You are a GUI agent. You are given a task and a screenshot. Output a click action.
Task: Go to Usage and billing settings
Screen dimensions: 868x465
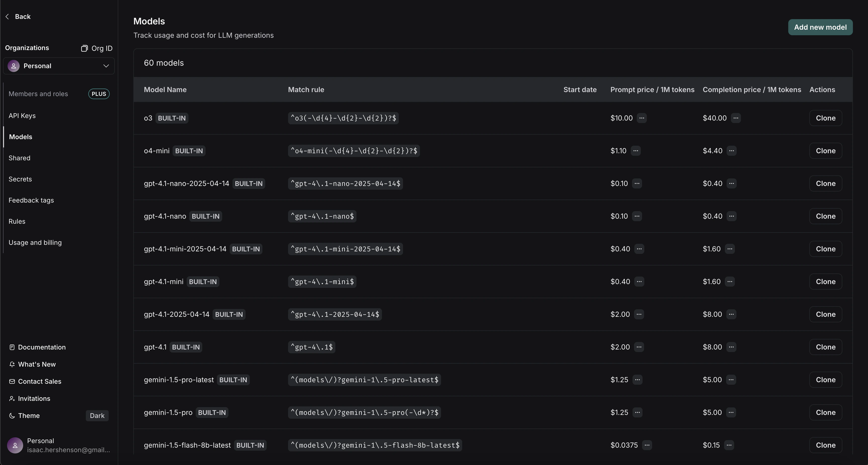point(35,243)
